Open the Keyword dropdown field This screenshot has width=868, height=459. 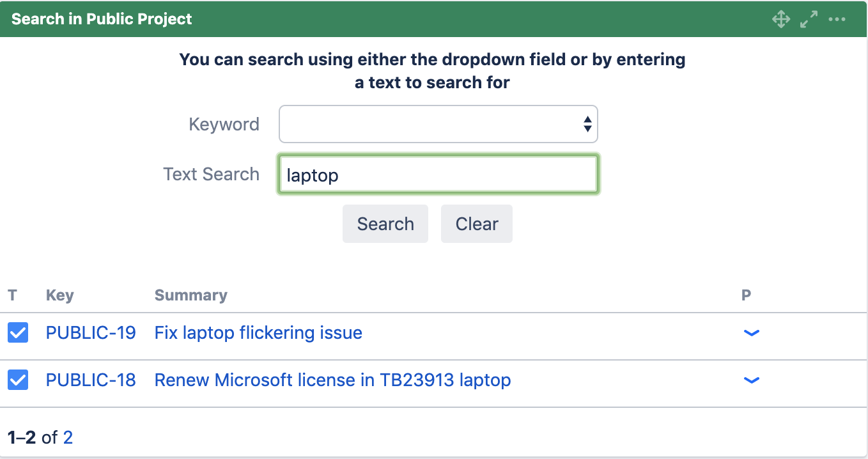coord(438,124)
